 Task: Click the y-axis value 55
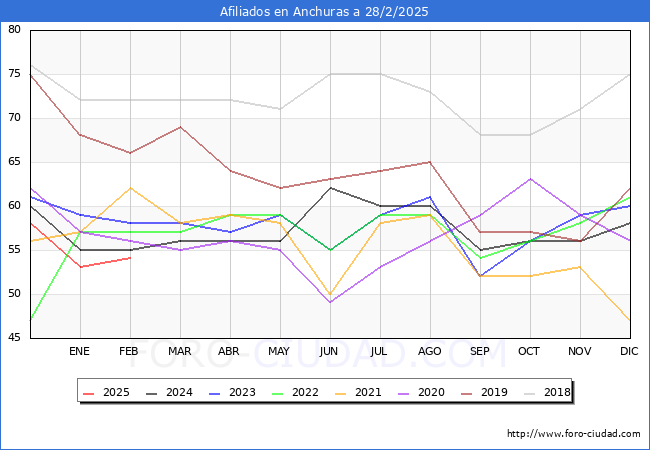pos(14,249)
